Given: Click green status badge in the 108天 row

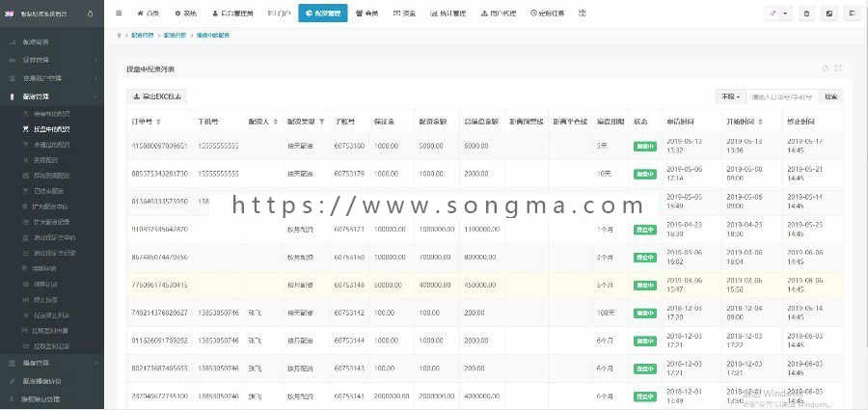Looking at the screenshot, I should (645, 313).
